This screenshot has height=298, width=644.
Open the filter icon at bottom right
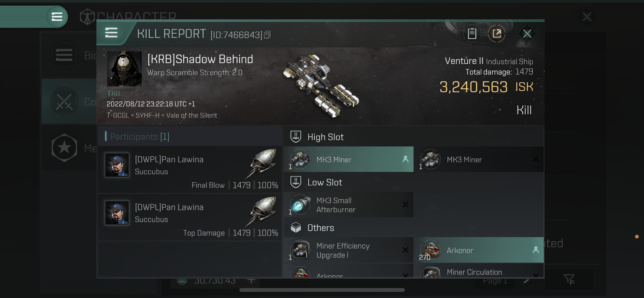569,279
